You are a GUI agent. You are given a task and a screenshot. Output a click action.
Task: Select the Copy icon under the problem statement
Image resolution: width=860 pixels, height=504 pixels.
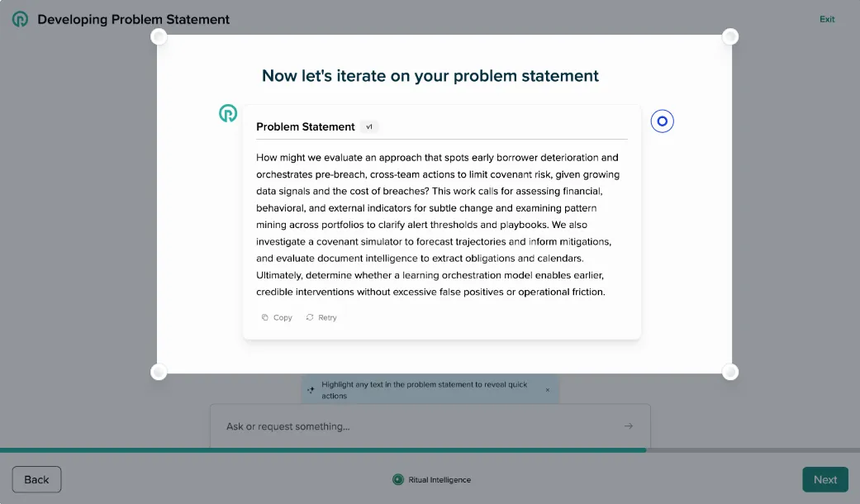click(x=266, y=317)
